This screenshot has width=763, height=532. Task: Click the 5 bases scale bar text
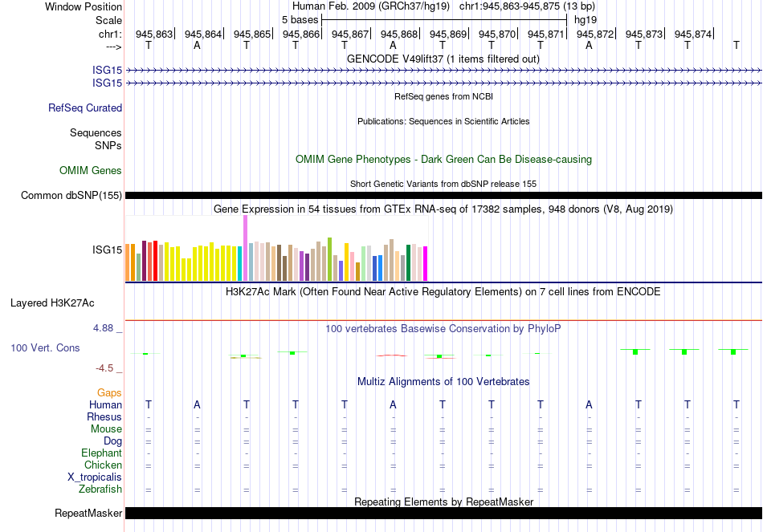pos(300,20)
